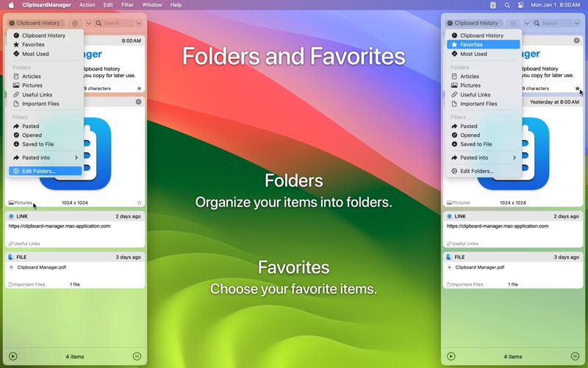Click play button at bottom of left panel
The image size is (588, 368).
(12, 356)
